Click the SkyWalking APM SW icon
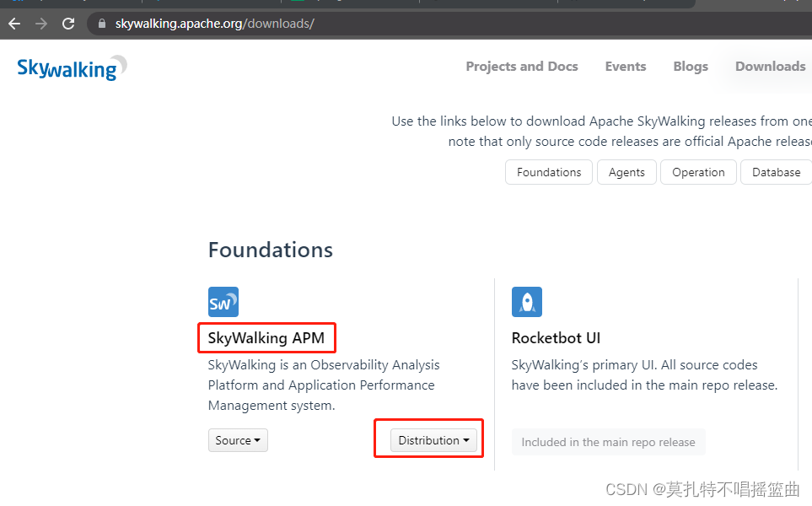This screenshot has height=506, width=812. 223,302
